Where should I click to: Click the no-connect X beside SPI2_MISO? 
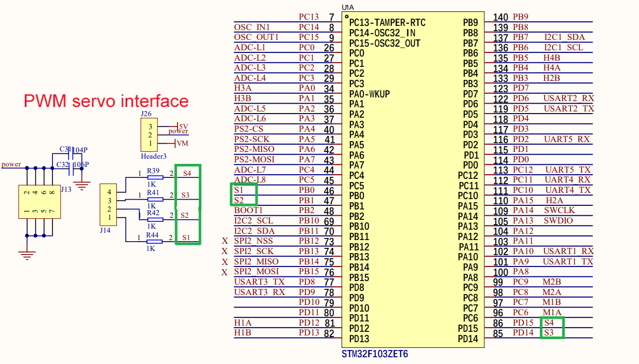(225, 262)
